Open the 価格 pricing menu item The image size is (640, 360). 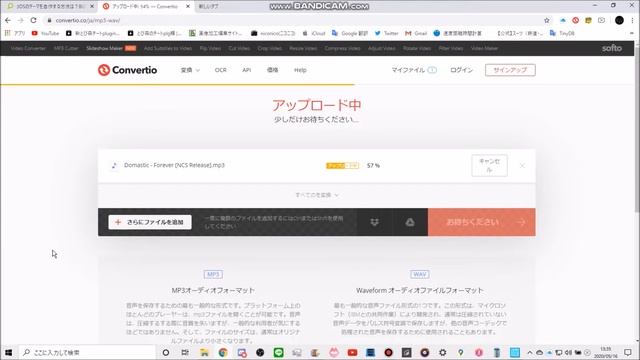click(x=272, y=70)
